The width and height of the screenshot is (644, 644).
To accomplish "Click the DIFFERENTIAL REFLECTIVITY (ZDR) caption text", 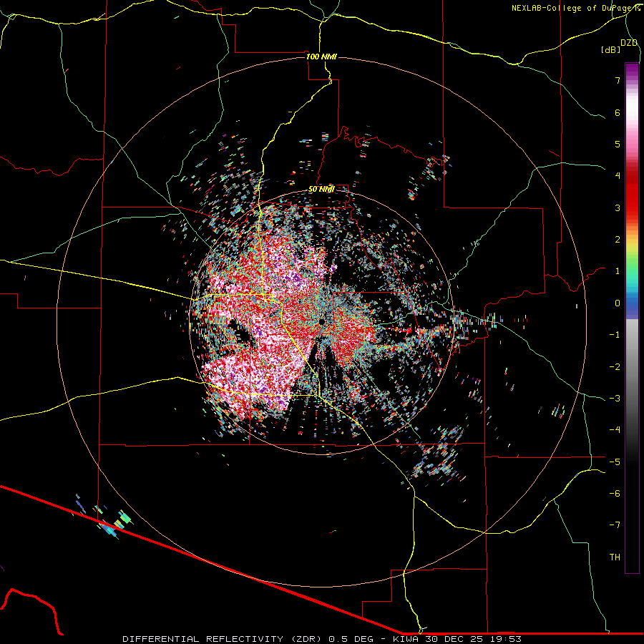I will click(x=223, y=639).
